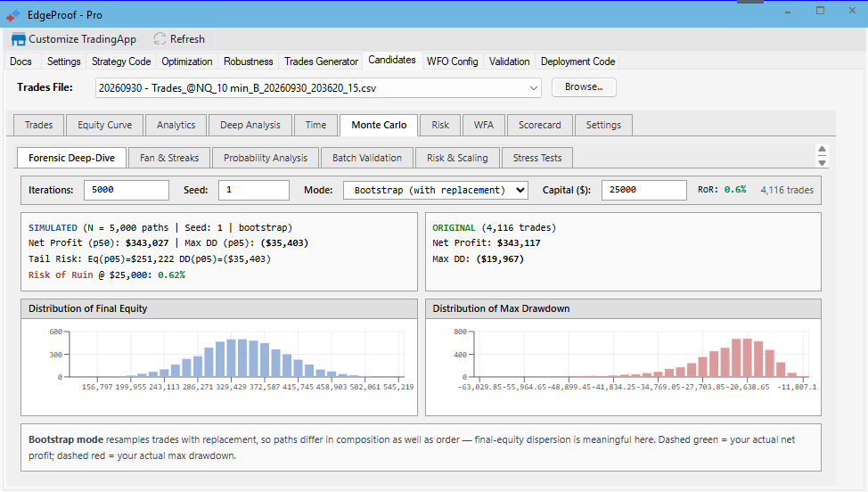Click the Customize TradingApp store icon
This screenshot has width=868, height=492.
[18, 39]
